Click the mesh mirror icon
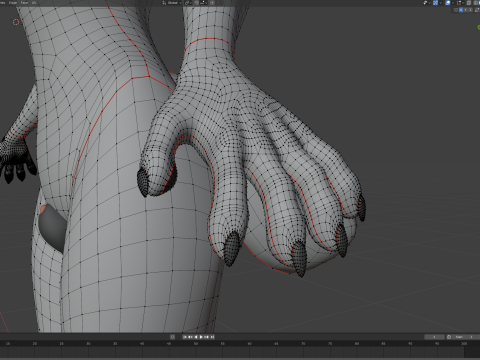This screenshot has height=360, width=480. pos(456,10)
